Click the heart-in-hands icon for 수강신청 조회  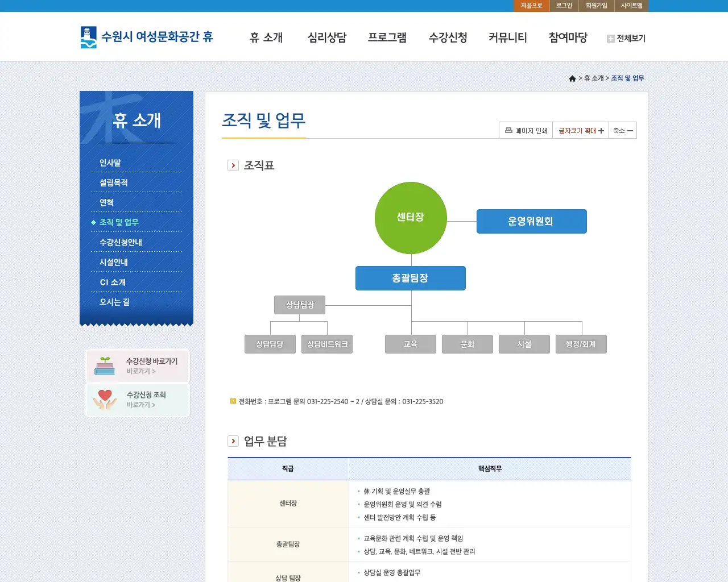[105, 400]
